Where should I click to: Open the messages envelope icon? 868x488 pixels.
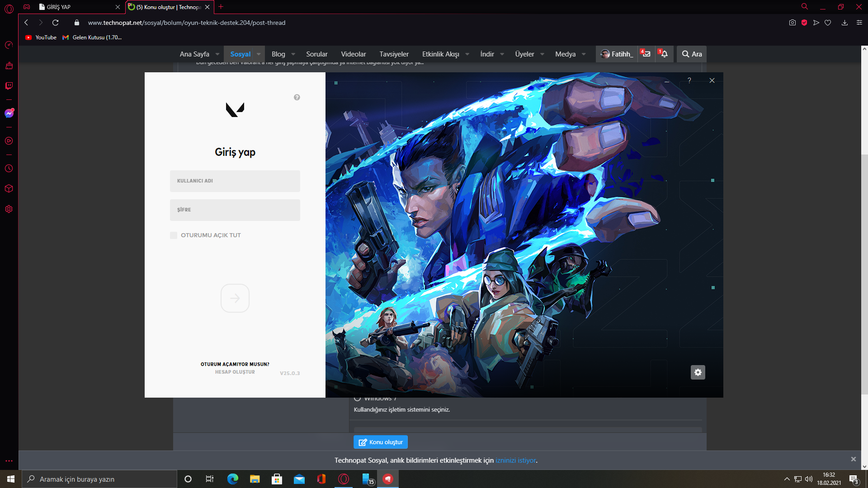tap(646, 54)
